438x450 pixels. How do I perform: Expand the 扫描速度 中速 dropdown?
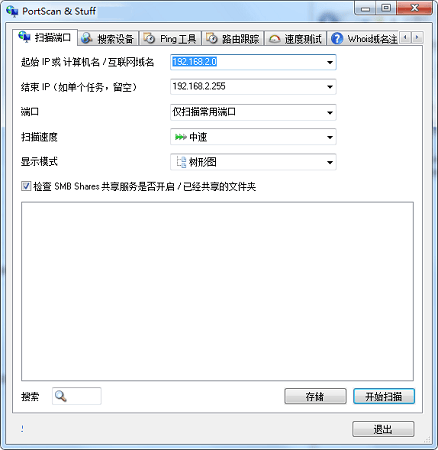(330, 137)
